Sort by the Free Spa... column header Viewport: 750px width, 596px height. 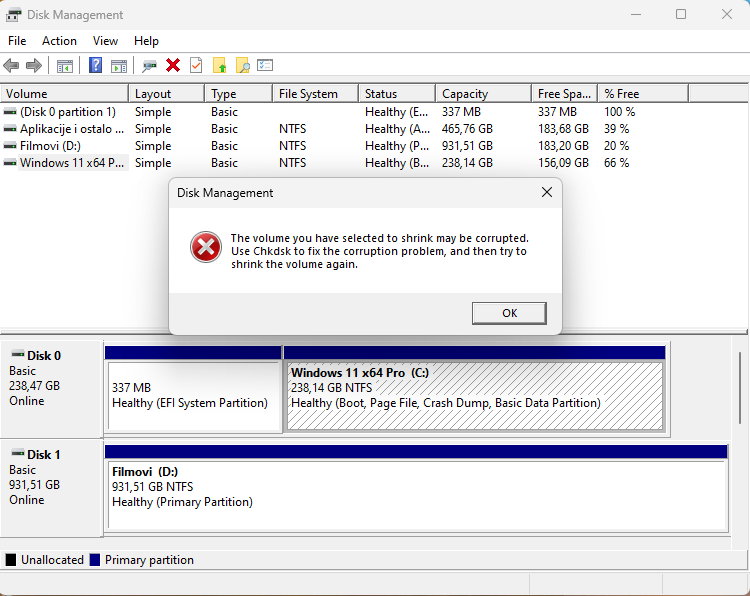[x=565, y=94]
